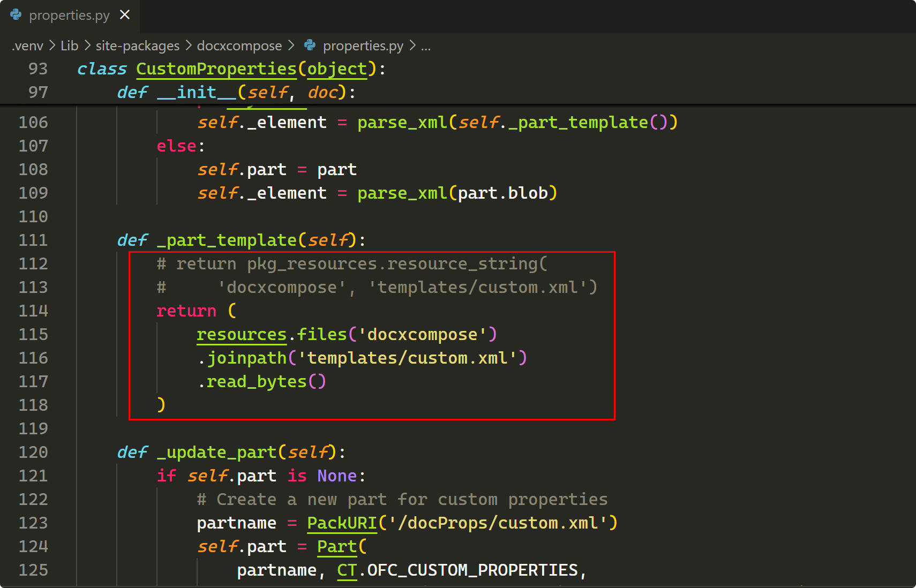Image resolution: width=916 pixels, height=588 pixels.
Task: Jump to sticky def __init__ header line
Action: [x=196, y=93]
